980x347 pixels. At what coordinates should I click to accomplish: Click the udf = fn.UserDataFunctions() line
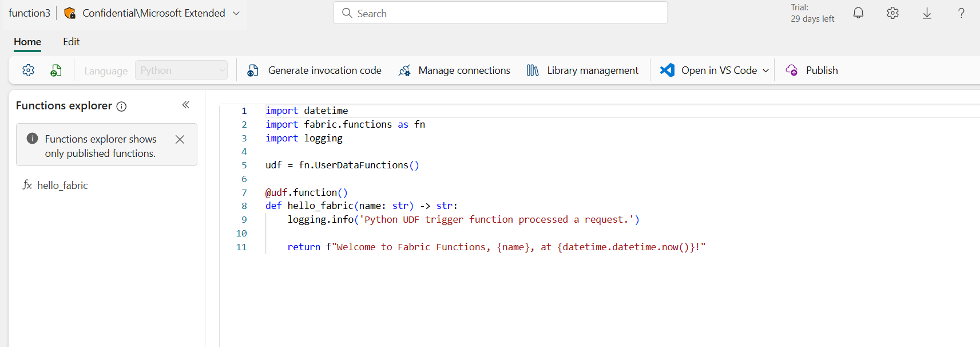click(342, 165)
